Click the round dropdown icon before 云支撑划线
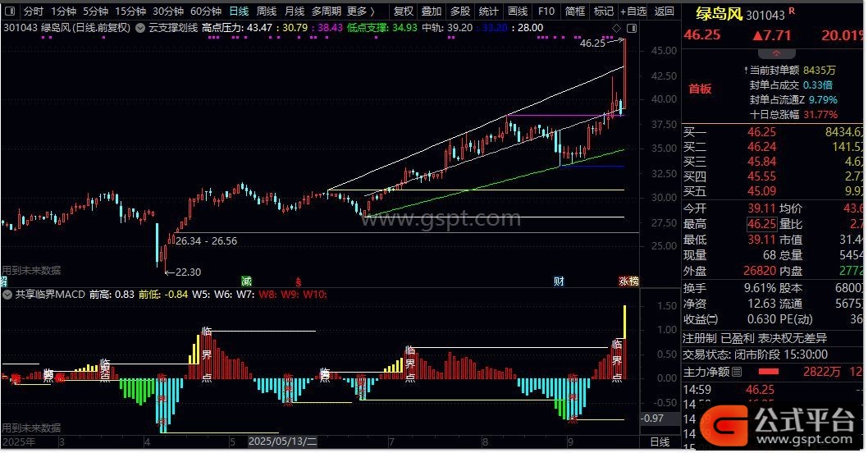This screenshot has height=453, width=868. pyautogui.click(x=139, y=27)
